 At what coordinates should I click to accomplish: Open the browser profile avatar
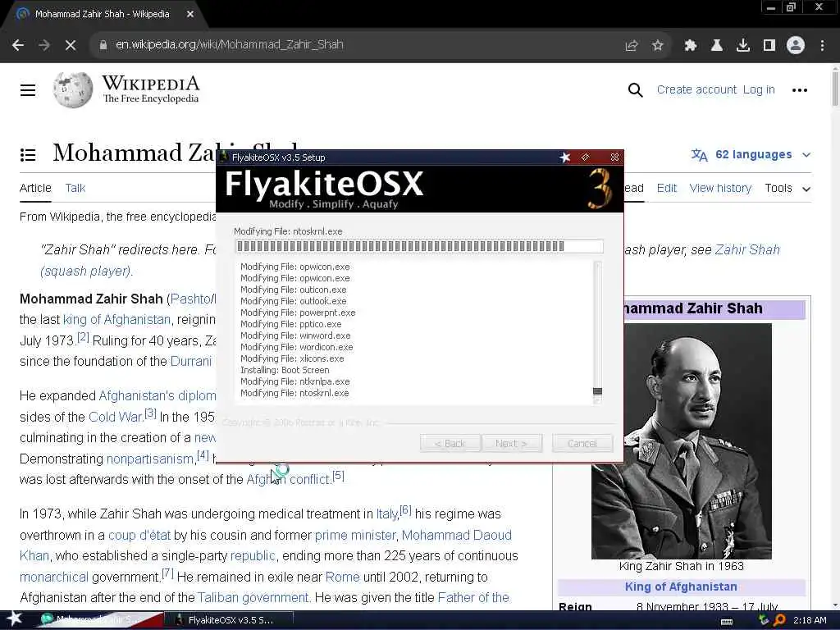[x=796, y=46]
